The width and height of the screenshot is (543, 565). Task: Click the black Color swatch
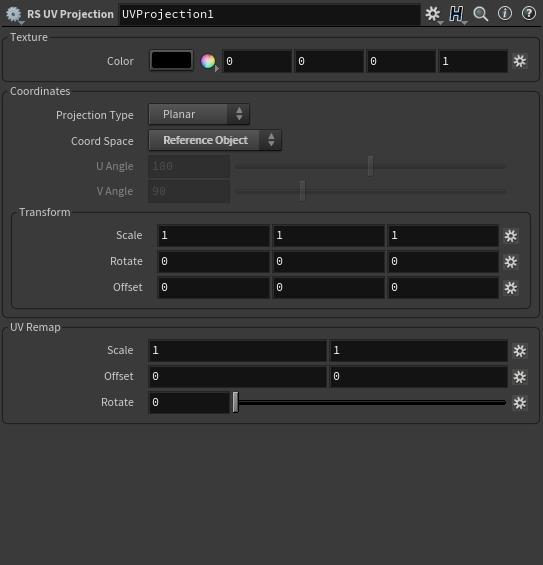(172, 60)
